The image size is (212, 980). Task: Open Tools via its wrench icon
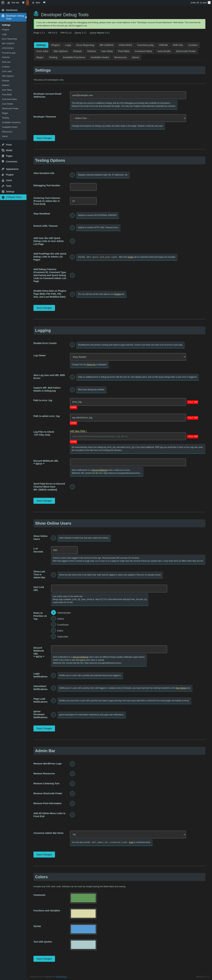click(x=3, y=186)
